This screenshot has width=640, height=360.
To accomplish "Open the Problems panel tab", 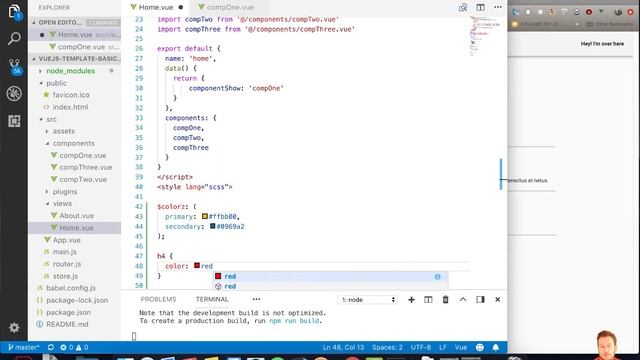I will (x=158, y=299).
